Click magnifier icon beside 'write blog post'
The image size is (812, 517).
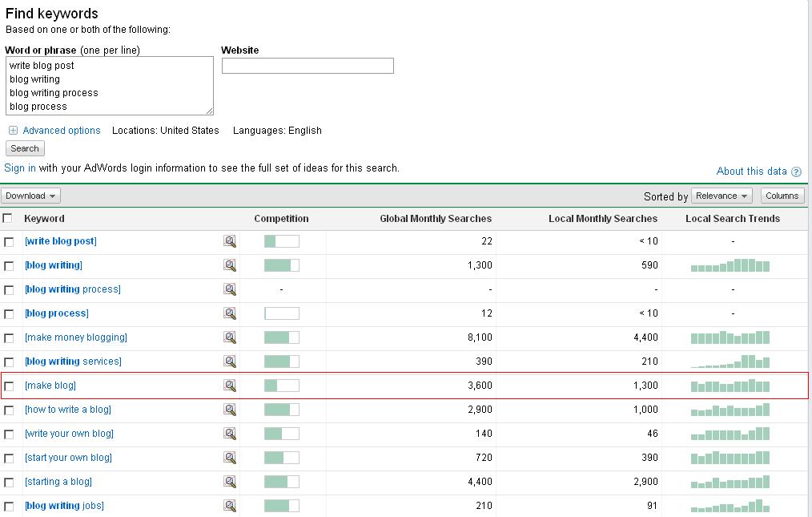[x=230, y=241]
